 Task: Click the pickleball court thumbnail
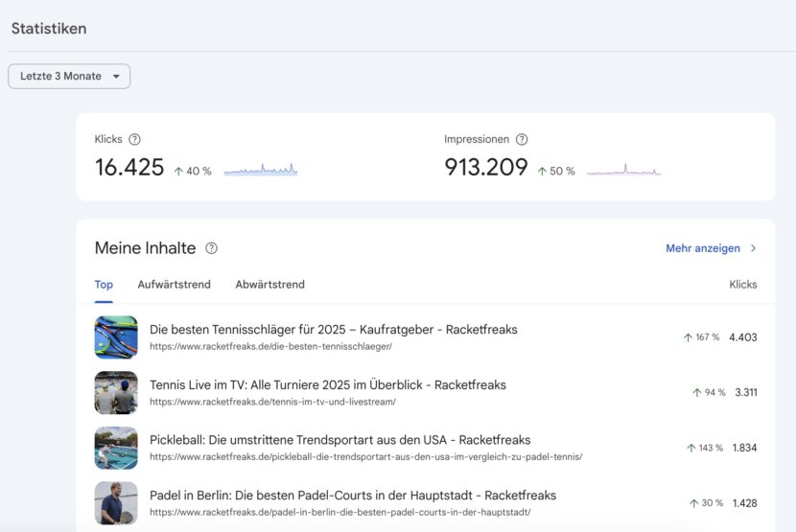[116, 448]
